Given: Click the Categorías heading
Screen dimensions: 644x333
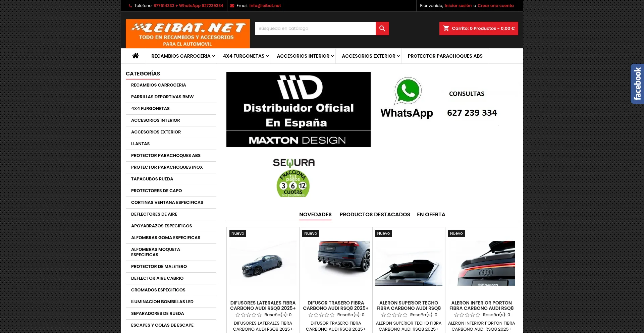Looking at the screenshot, I should coord(143,74).
